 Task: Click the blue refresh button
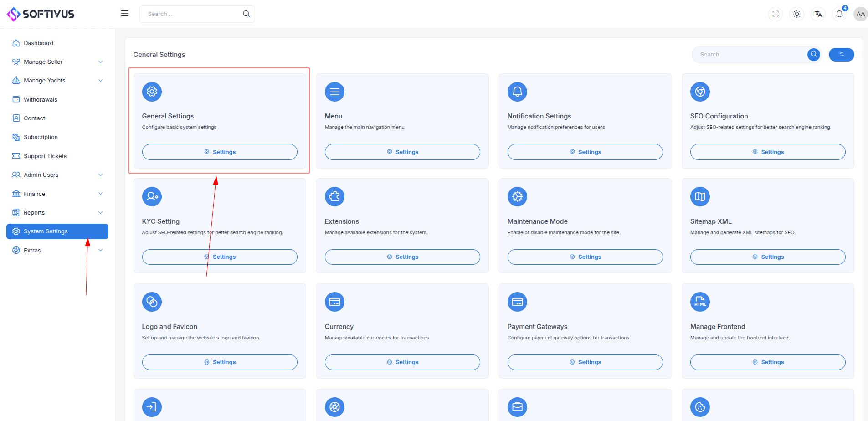tap(841, 54)
